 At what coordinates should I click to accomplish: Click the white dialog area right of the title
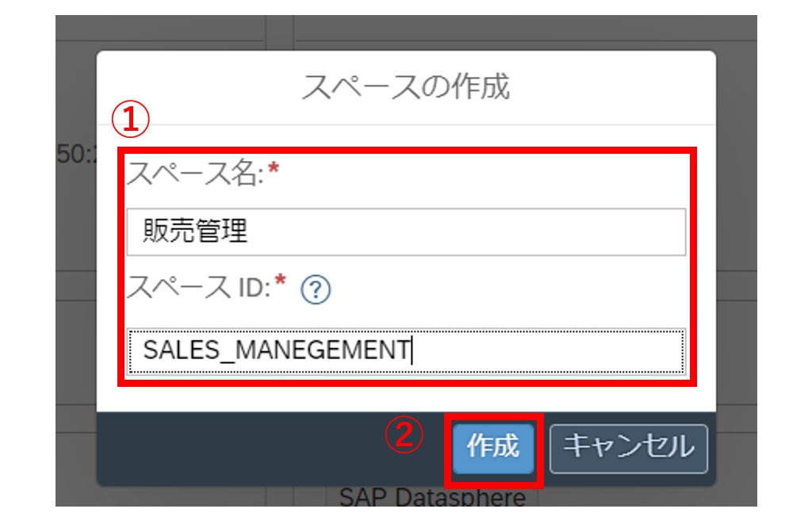(626, 87)
